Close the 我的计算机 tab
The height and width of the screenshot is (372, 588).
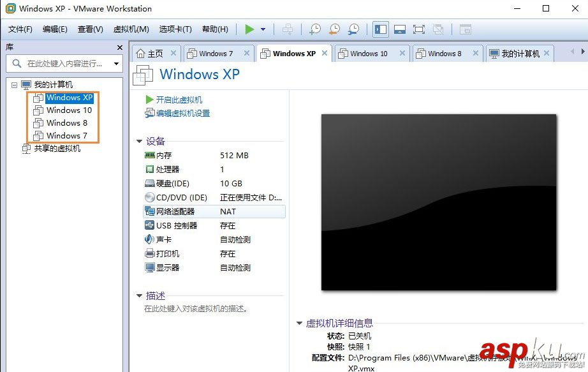point(547,54)
